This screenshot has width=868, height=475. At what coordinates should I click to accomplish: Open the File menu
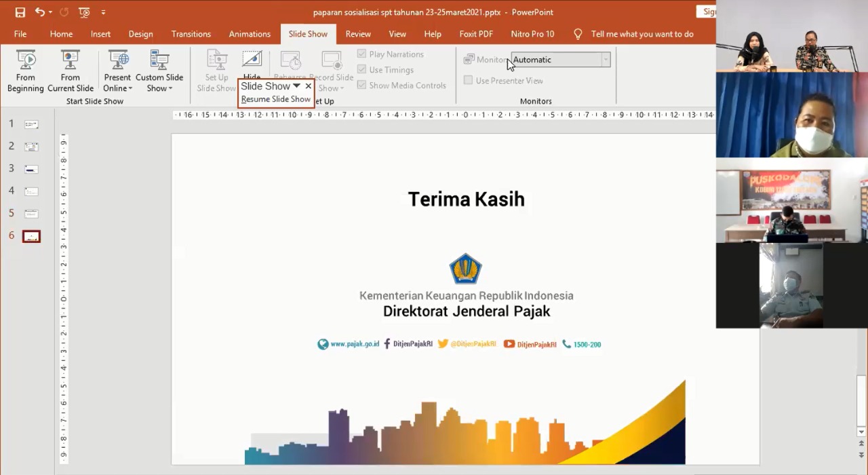pos(20,34)
